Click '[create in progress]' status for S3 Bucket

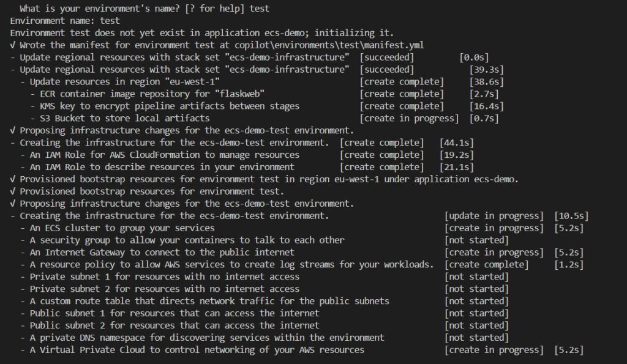409,118
